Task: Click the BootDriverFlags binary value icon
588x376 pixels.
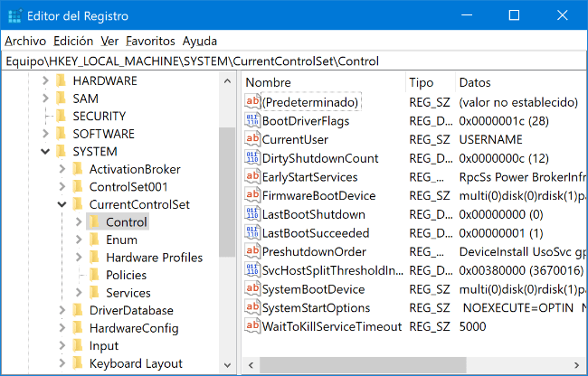Action: click(x=252, y=120)
